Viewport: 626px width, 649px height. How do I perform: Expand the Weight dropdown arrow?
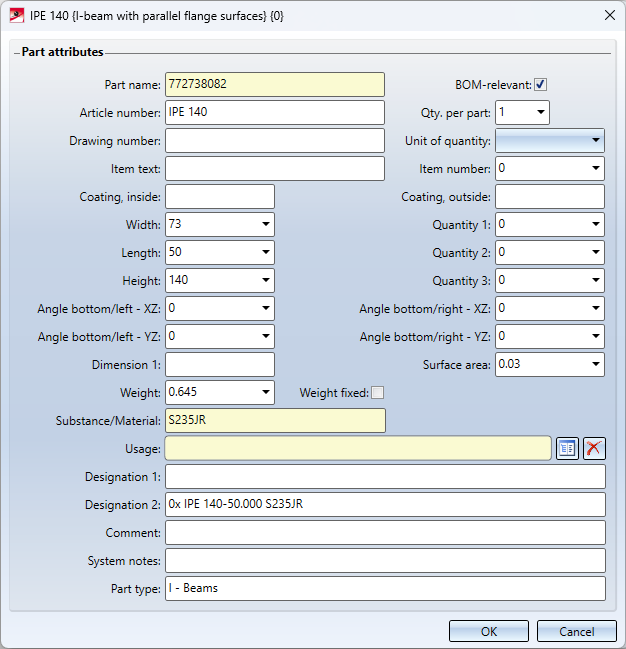point(266,393)
